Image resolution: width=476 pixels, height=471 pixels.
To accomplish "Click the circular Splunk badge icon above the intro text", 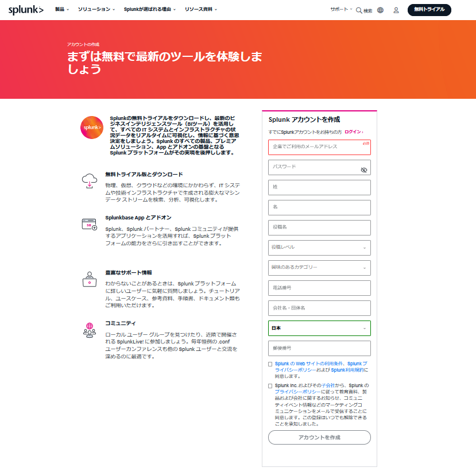I will click(x=92, y=127).
